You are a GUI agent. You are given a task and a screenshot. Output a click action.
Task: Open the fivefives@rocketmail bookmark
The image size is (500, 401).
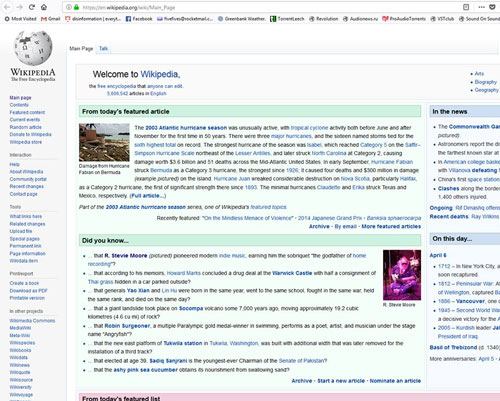tap(185, 19)
